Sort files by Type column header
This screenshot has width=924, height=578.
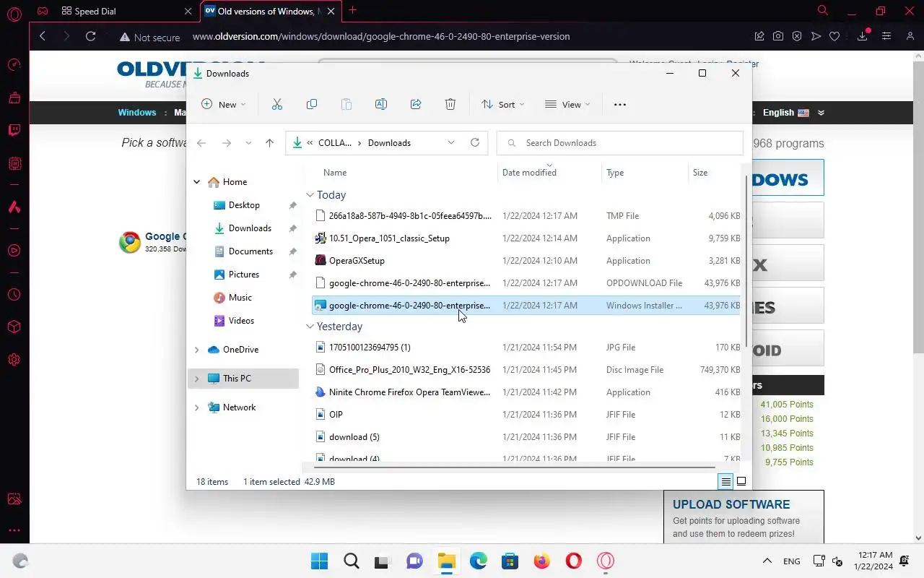pyautogui.click(x=615, y=173)
